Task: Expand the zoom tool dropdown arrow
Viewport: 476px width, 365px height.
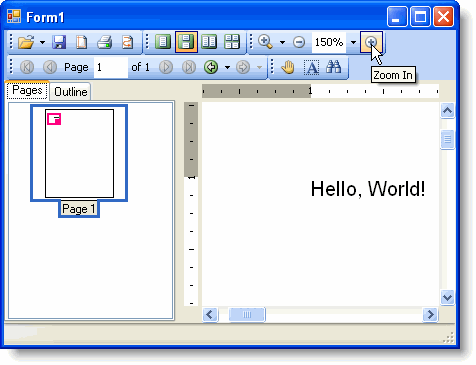Action: click(282, 42)
